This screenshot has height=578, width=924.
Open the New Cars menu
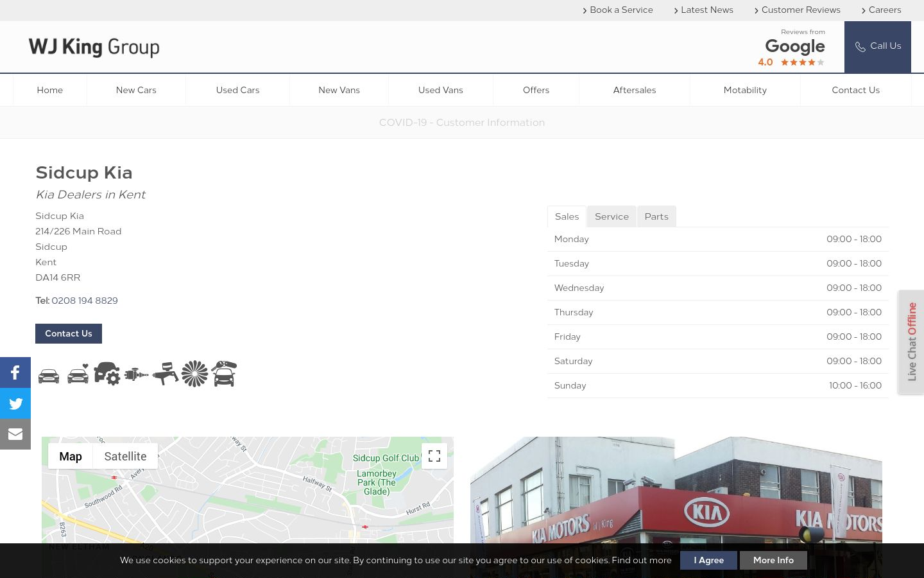[x=136, y=90]
